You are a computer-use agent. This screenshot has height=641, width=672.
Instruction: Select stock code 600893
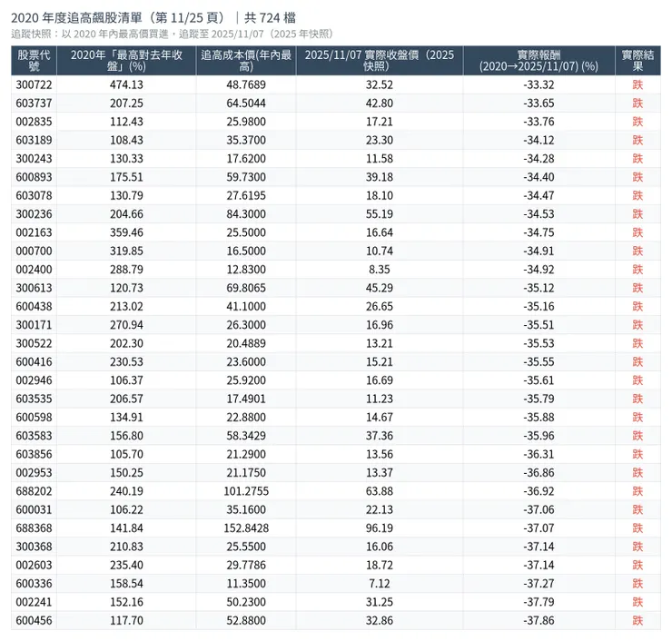click(34, 177)
